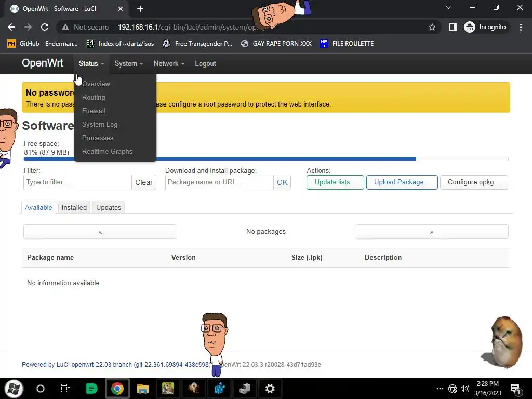Select Realtime Graphs from Status menu
The width and height of the screenshot is (532, 399).
pos(107,152)
